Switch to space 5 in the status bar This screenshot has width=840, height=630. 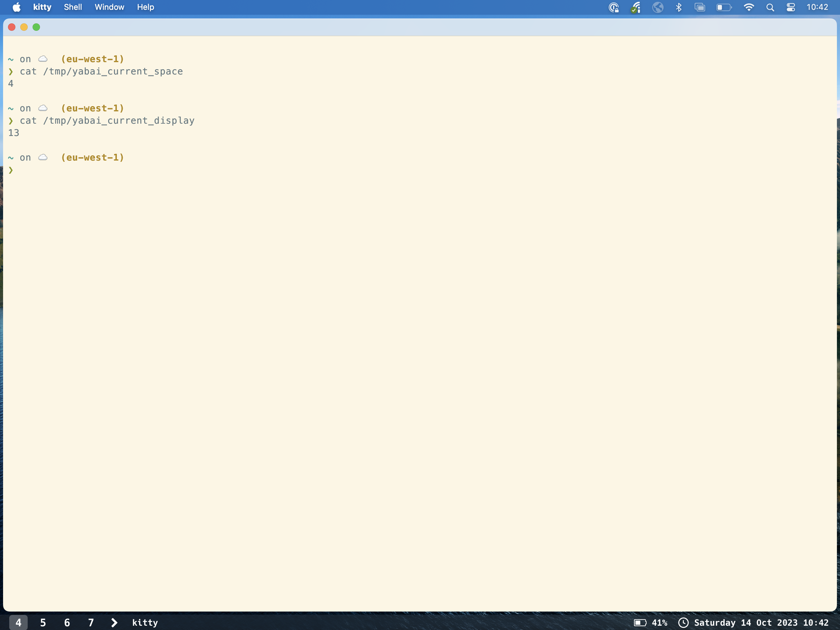point(43,622)
